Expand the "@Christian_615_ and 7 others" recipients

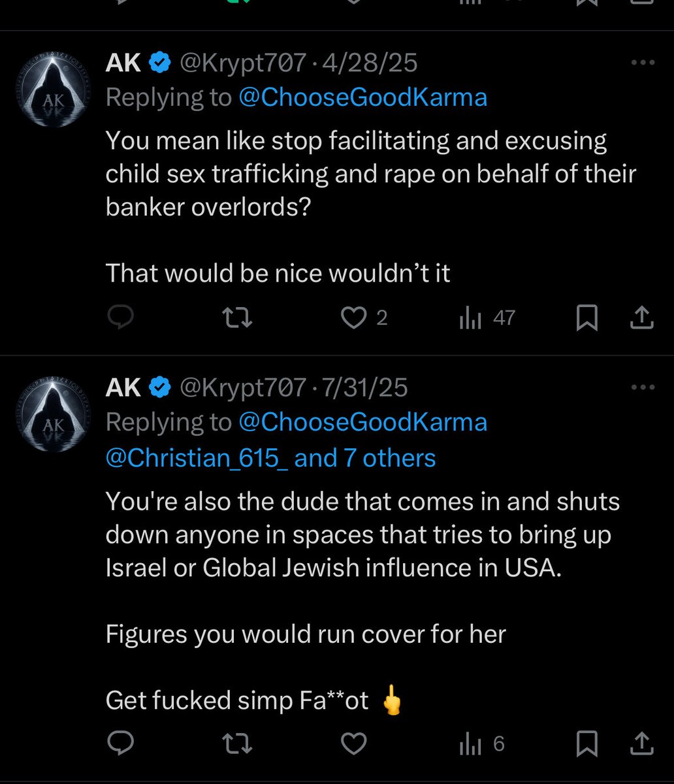(x=270, y=458)
